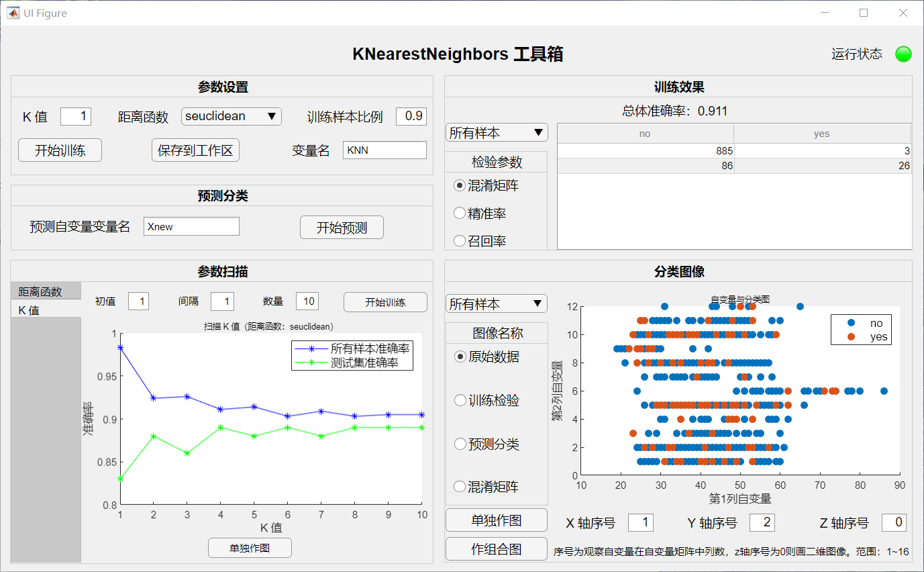Select the 预测分类 image radio

point(460,444)
